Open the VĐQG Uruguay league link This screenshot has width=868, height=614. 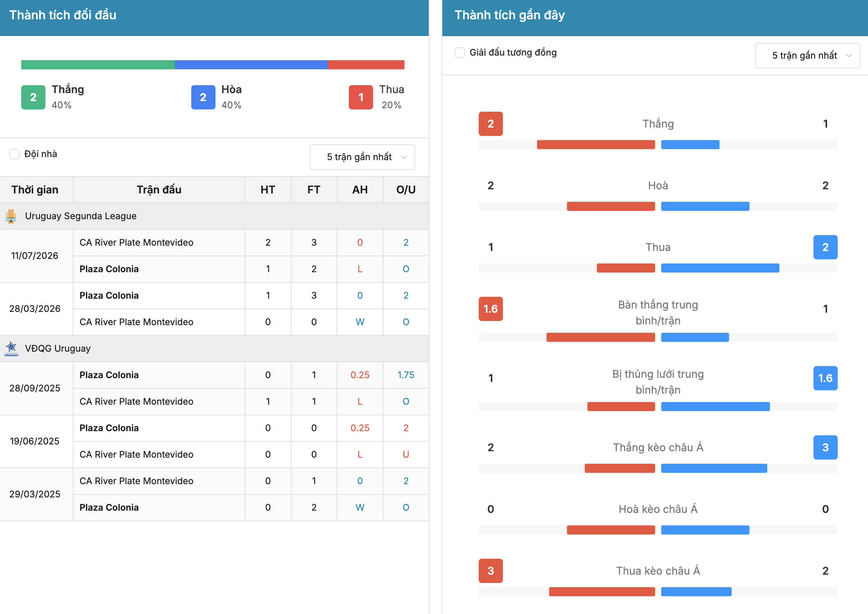coord(58,349)
